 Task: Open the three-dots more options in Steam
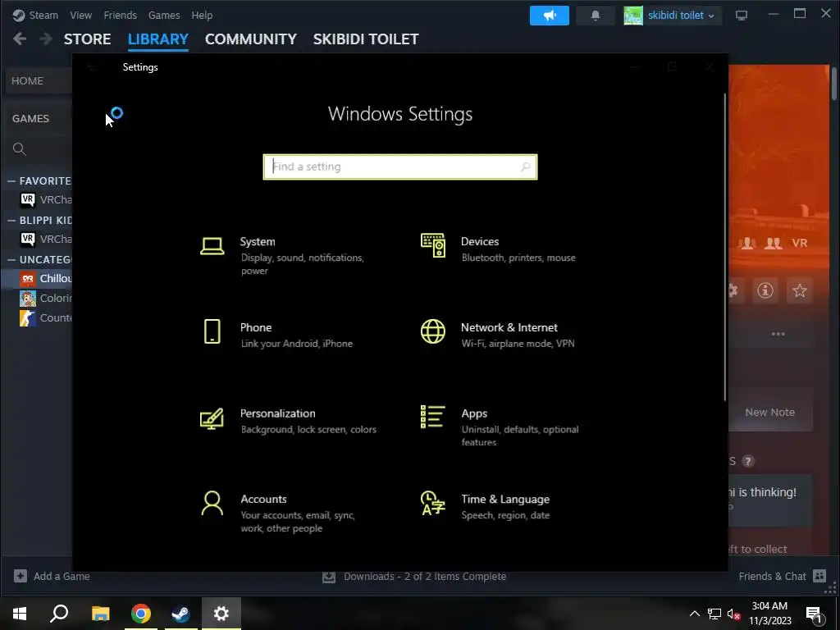(x=778, y=334)
